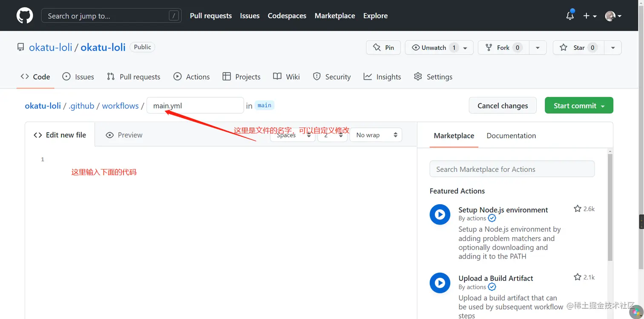Switch to the Actions tab

(192, 77)
